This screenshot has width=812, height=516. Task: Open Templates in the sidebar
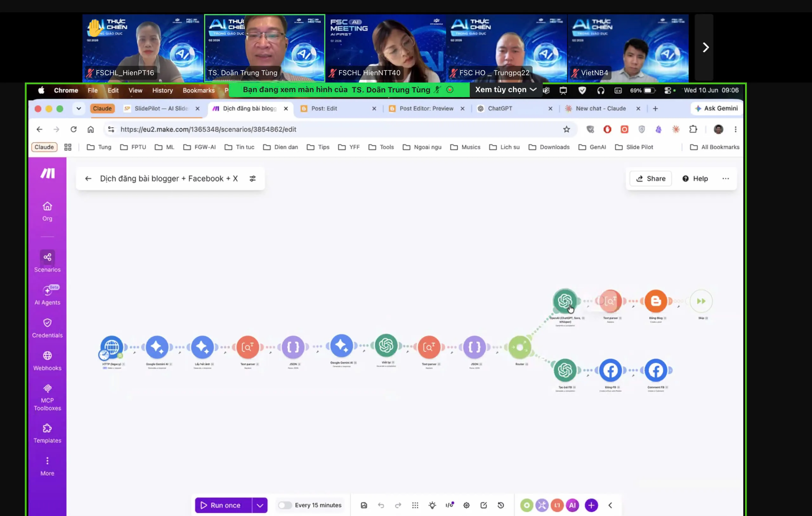pyautogui.click(x=47, y=433)
